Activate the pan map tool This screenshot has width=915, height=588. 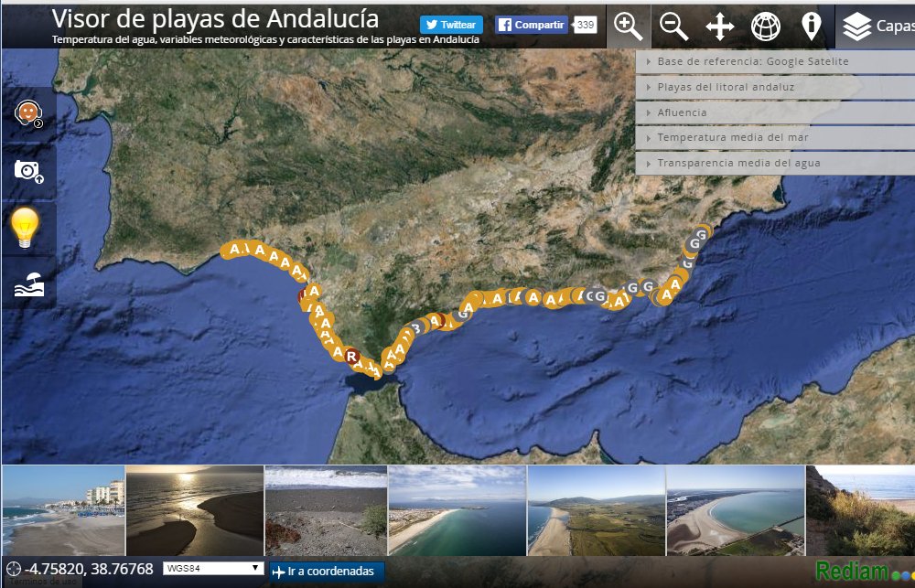click(719, 27)
